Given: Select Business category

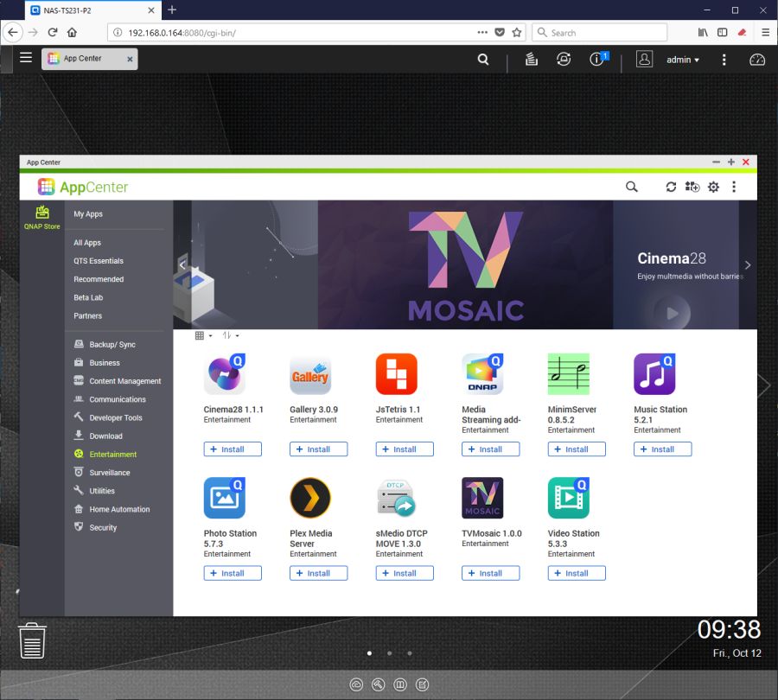Looking at the screenshot, I should pos(97,363).
